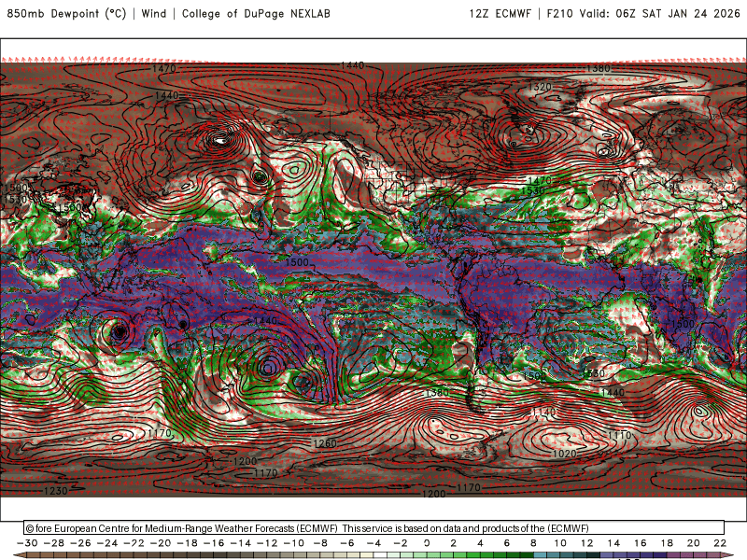Click the "College of DuPage NEXLAB" header text
This screenshot has width=747, height=560.
click(x=256, y=13)
